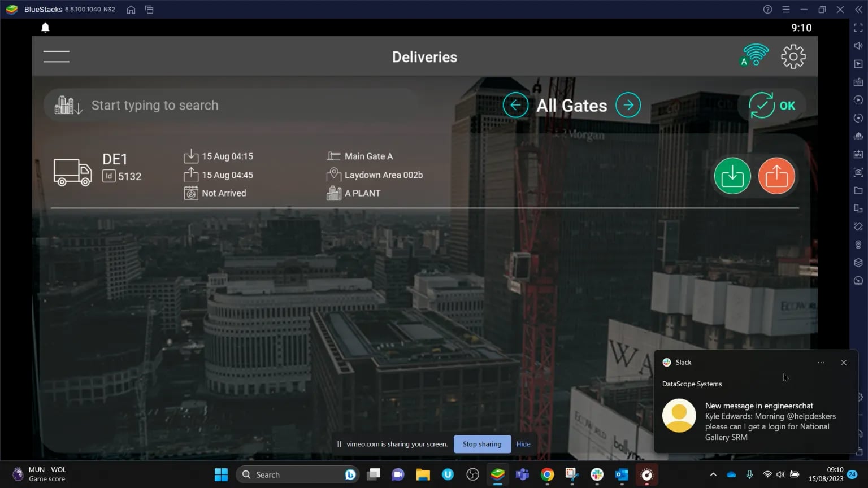Close the Slack notification popup
The image size is (868, 488).
[844, 363]
